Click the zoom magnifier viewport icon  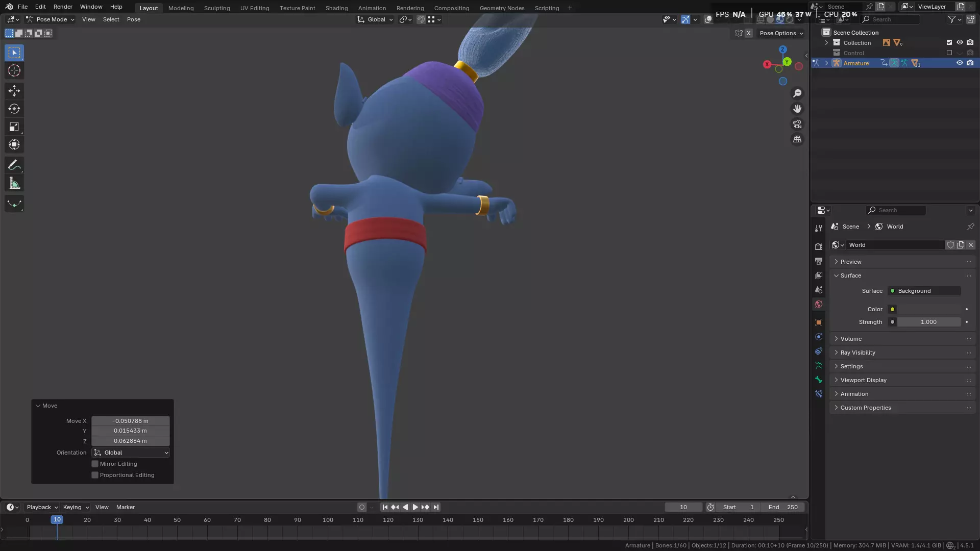797,93
